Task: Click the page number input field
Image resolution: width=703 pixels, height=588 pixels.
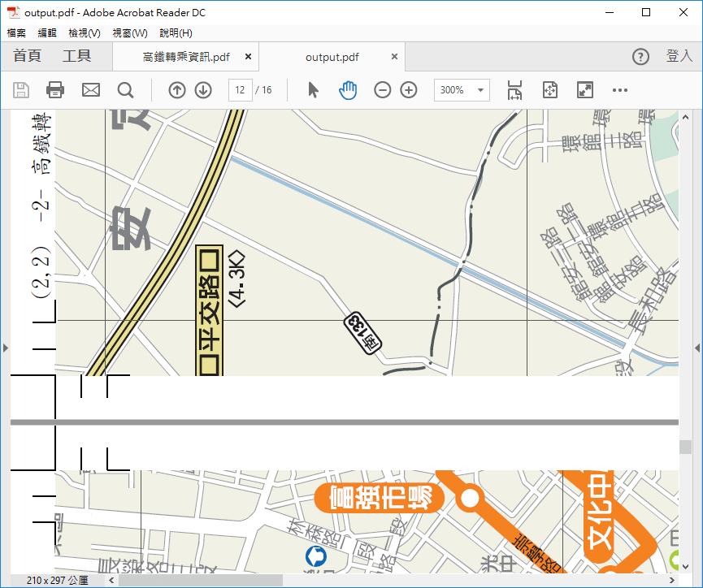Action: pyautogui.click(x=240, y=90)
